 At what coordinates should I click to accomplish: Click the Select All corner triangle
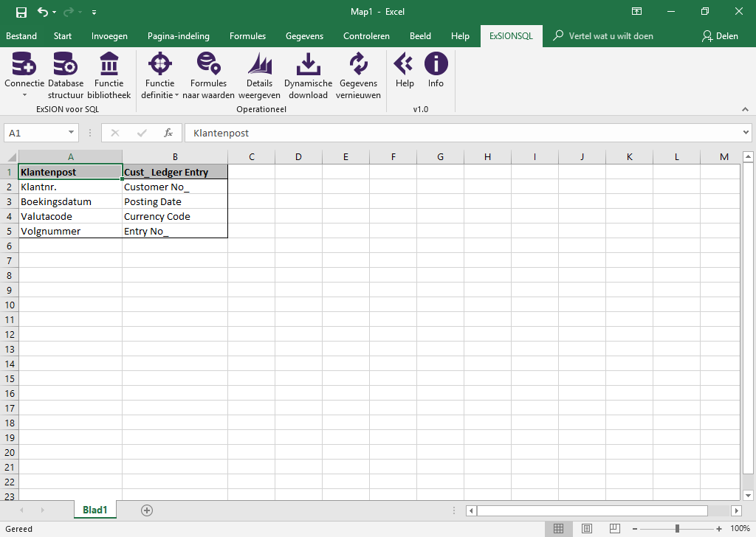(x=10, y=156)
